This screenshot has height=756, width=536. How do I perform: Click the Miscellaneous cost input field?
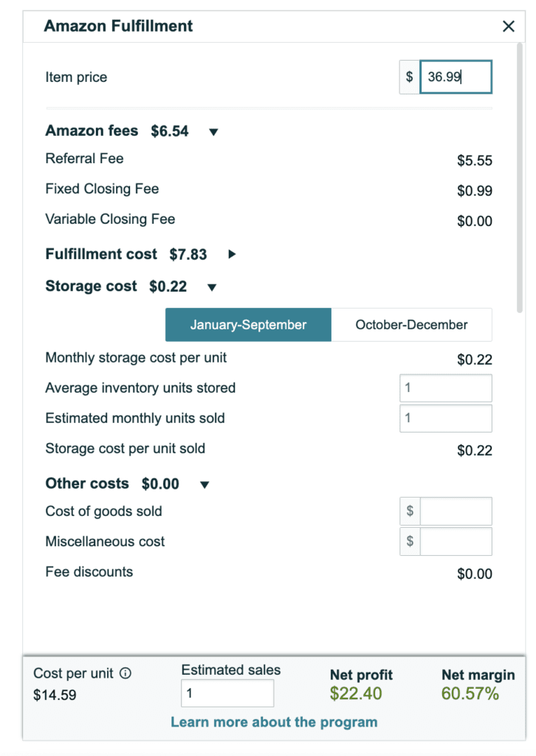pyautogui.click(x=456, y=541)
